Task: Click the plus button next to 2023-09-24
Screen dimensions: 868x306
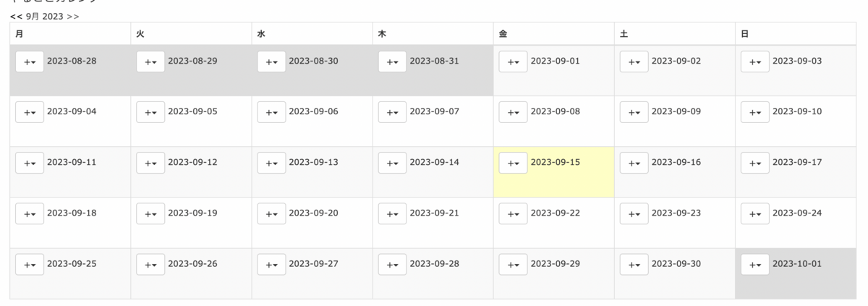Action: coord(755,214)
